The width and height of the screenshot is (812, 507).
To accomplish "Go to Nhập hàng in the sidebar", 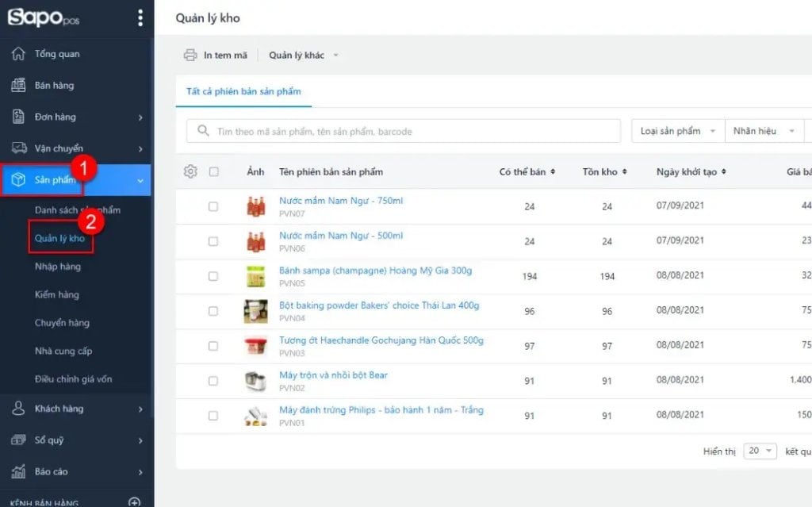I will [58, 267].
